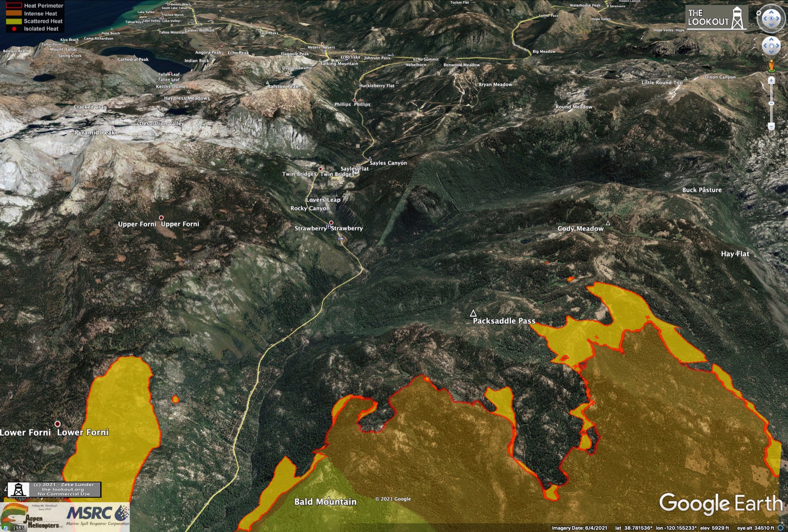This screenshot has width=788, height=532.
Task: Click the Intense Heat legend swatch
Action: coord(14,14)
